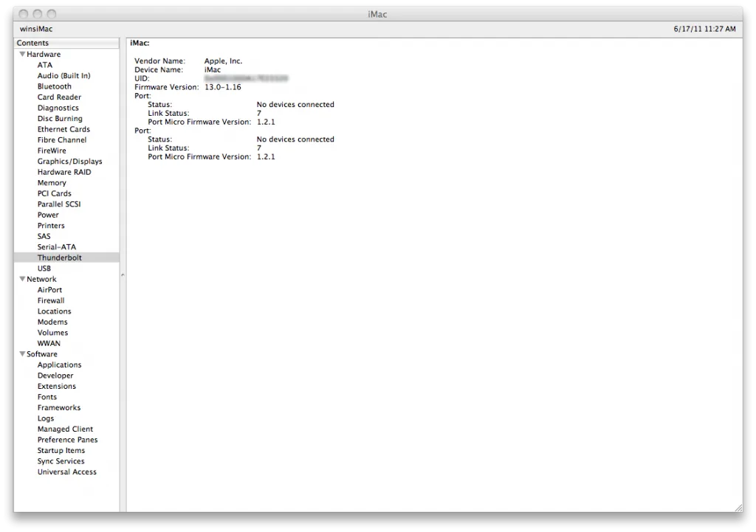Viewport: 756px width, 532px height.
Task: Open the AirPort network entry
Action: 50,290
